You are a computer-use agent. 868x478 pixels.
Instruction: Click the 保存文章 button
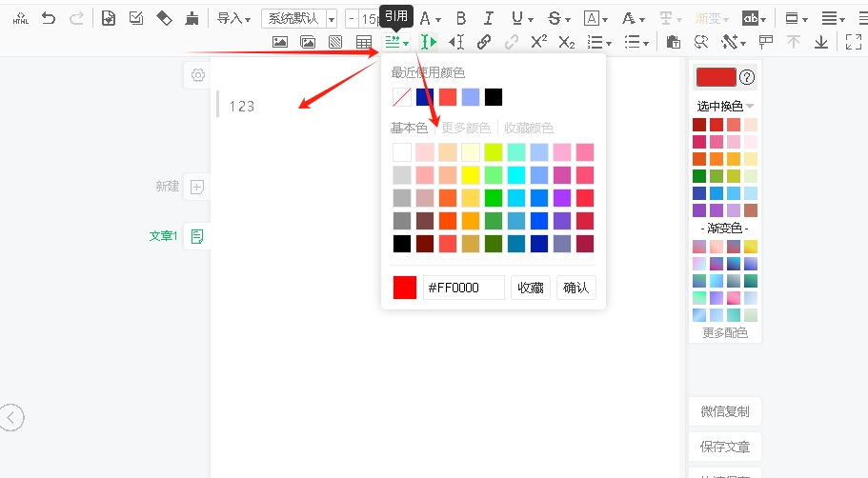click(x=724, y=447)
